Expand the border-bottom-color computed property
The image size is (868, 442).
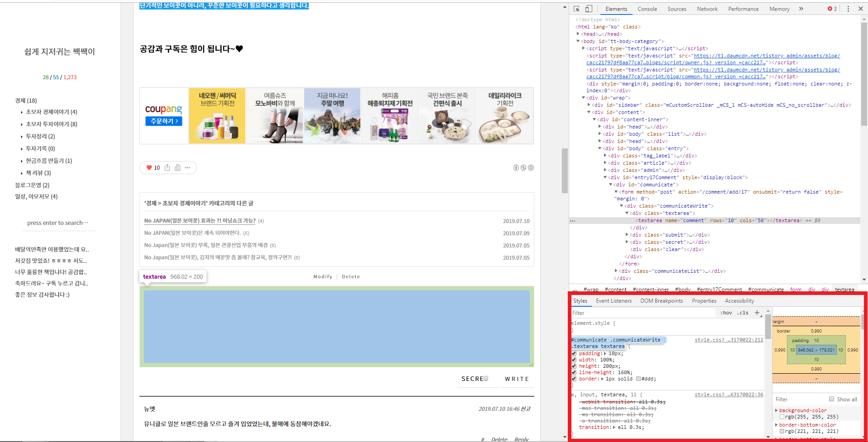coord(777,425)
